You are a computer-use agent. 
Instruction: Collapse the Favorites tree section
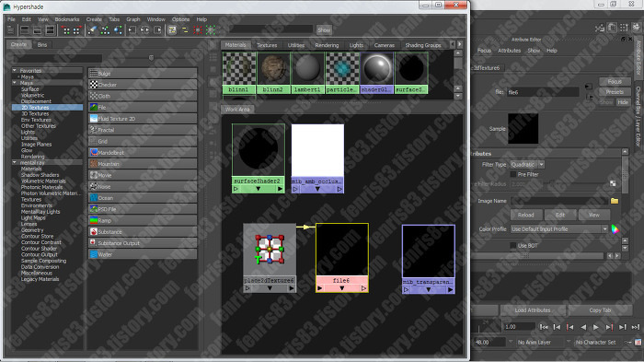[x=15, y=70]
